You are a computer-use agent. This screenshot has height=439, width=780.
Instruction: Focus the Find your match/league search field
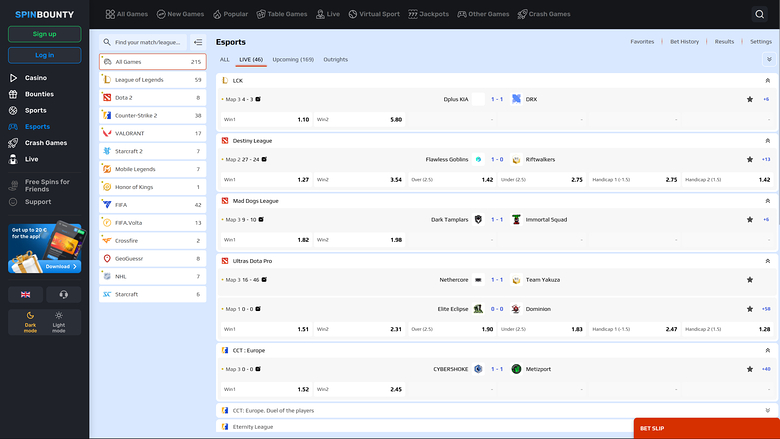[143, 42]
